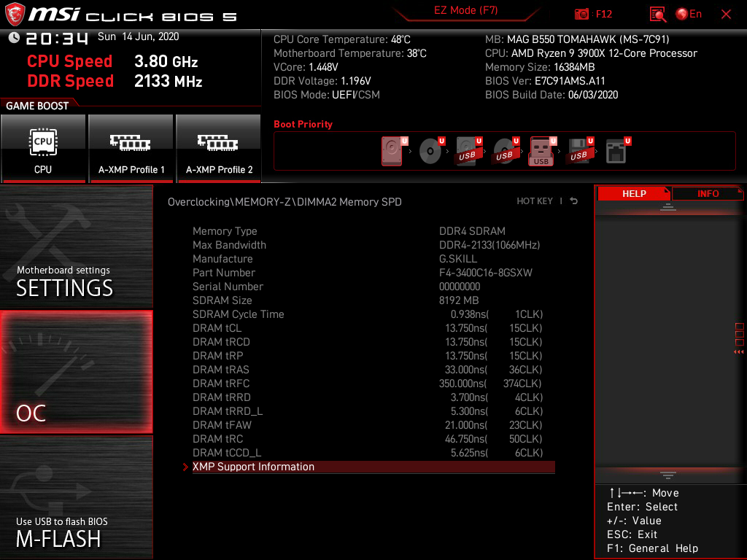Click the SDRAM Cycle Time row
Image resolution: width=747 pixels, height=560 pixels.
tap(373, 314)
